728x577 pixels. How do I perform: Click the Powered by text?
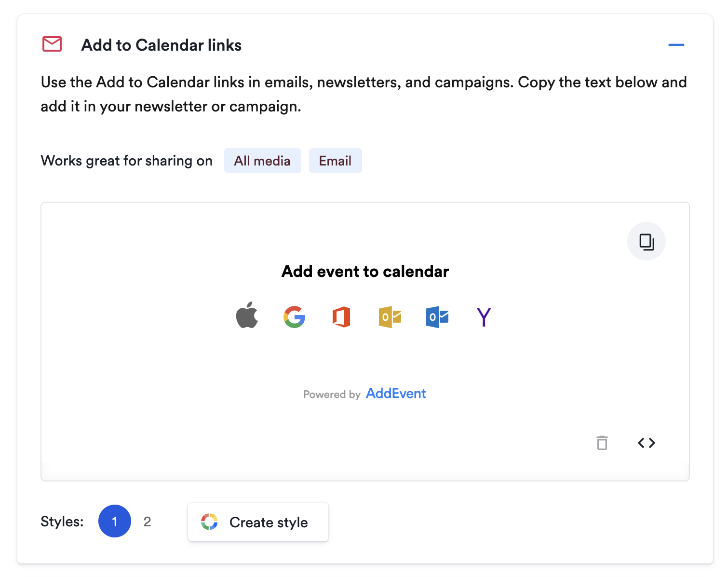pyautogui.click(x=332, y=394)
